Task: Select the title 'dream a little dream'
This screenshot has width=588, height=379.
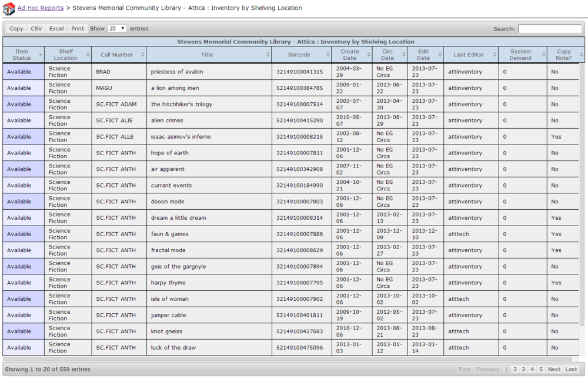Action: (x=178, y=218)
